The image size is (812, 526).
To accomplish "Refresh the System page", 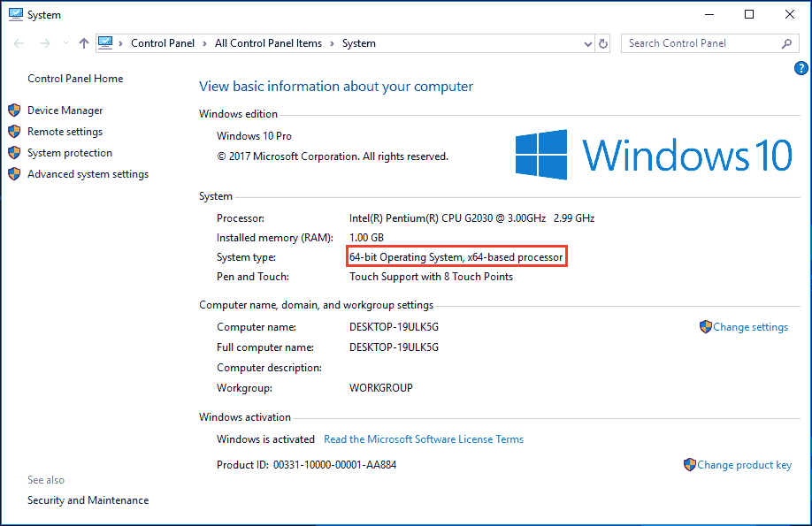I will click(602, 44).
